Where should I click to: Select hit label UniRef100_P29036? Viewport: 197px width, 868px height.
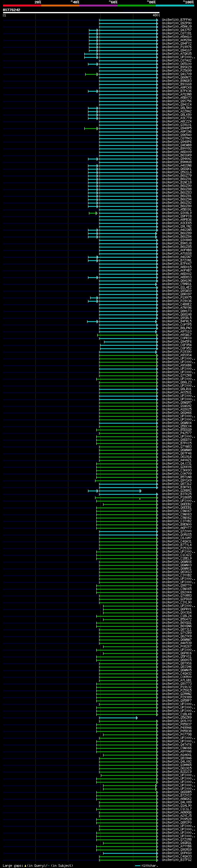(x=177, y=301)
